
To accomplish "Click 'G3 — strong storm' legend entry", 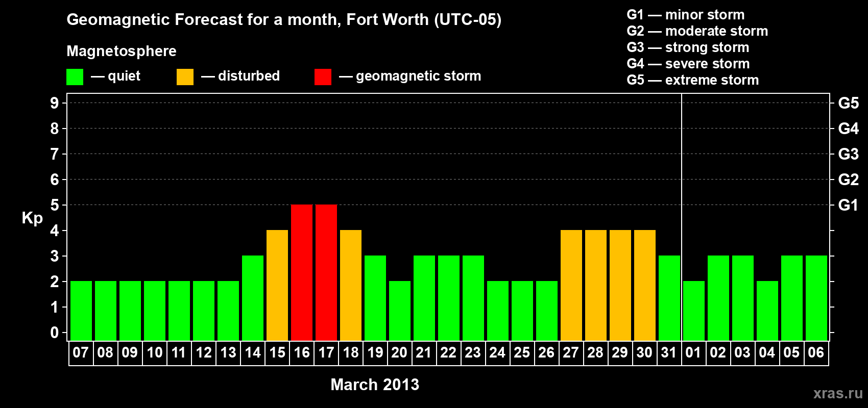I will click(688, 47).
